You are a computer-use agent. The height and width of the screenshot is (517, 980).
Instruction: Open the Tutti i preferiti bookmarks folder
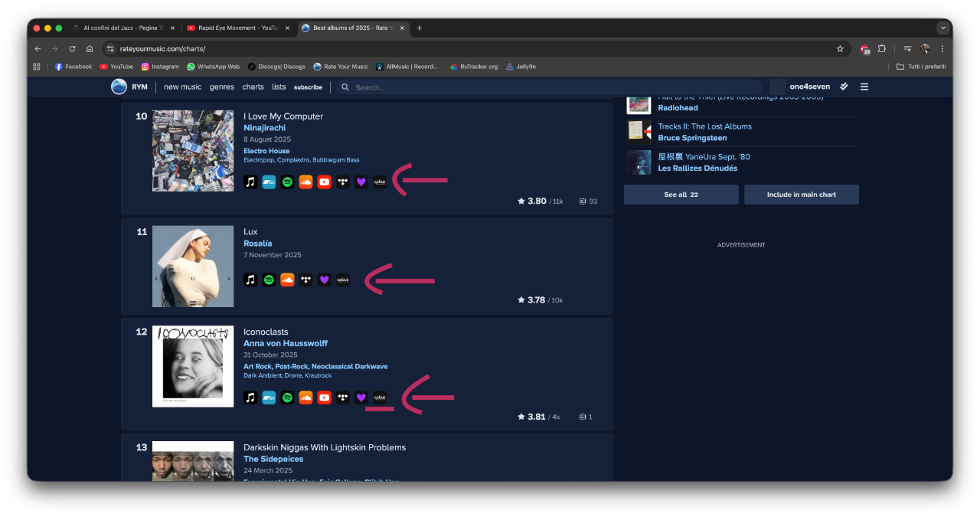point(921,67)
